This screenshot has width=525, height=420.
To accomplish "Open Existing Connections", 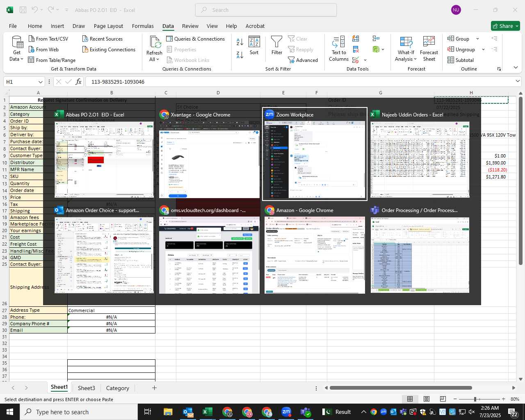I will (109, 49).
